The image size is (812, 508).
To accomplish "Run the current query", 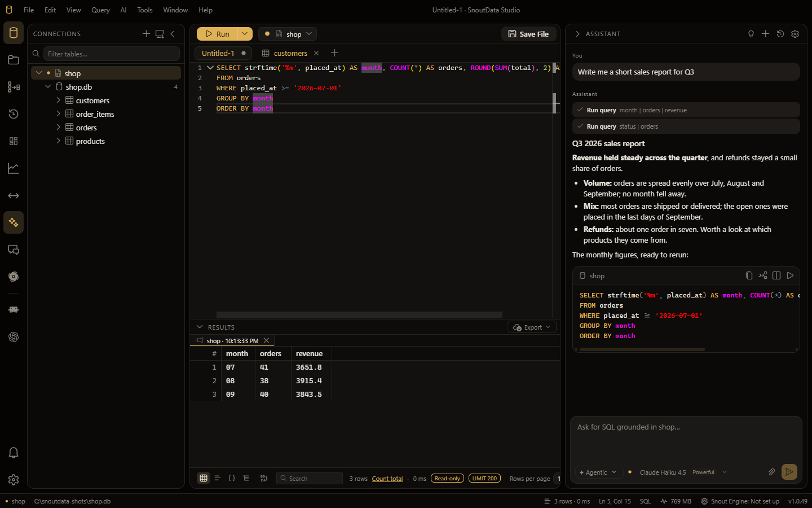I will 217,34.
